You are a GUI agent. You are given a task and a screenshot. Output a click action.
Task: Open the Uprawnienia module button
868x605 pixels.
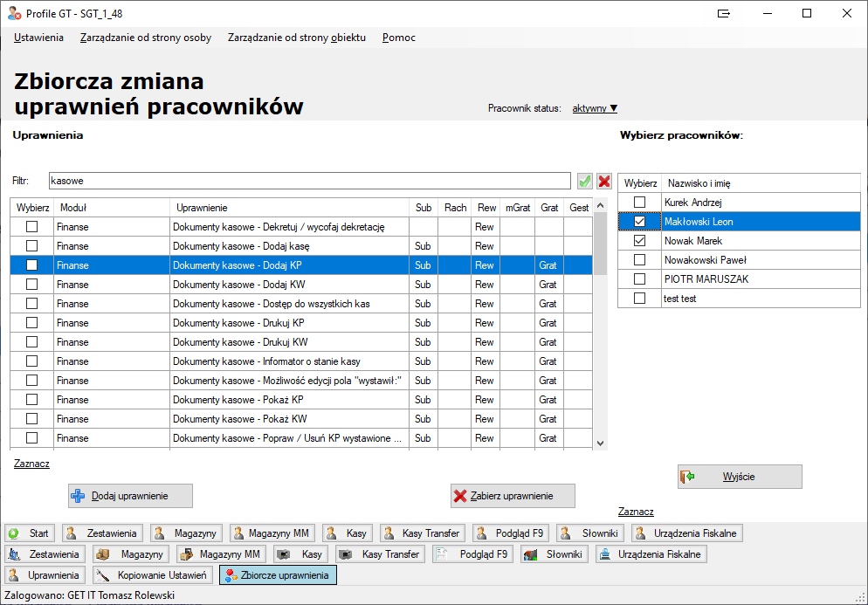45,575
